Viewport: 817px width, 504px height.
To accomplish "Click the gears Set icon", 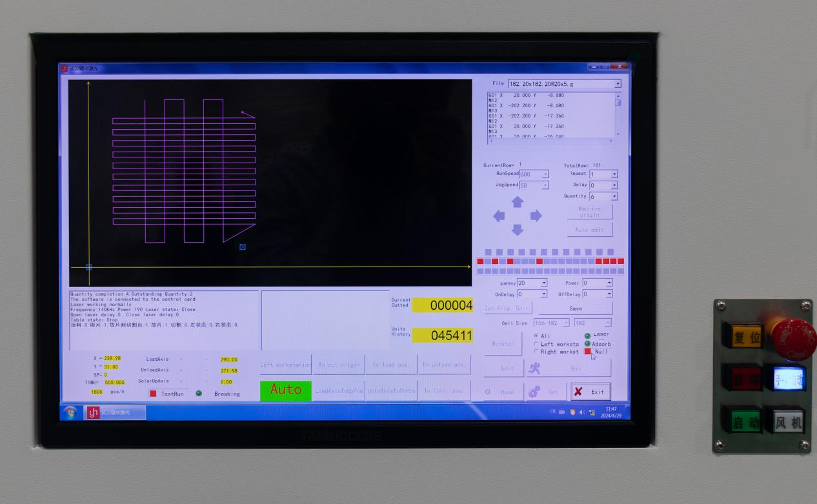I will tap(534, 392).
